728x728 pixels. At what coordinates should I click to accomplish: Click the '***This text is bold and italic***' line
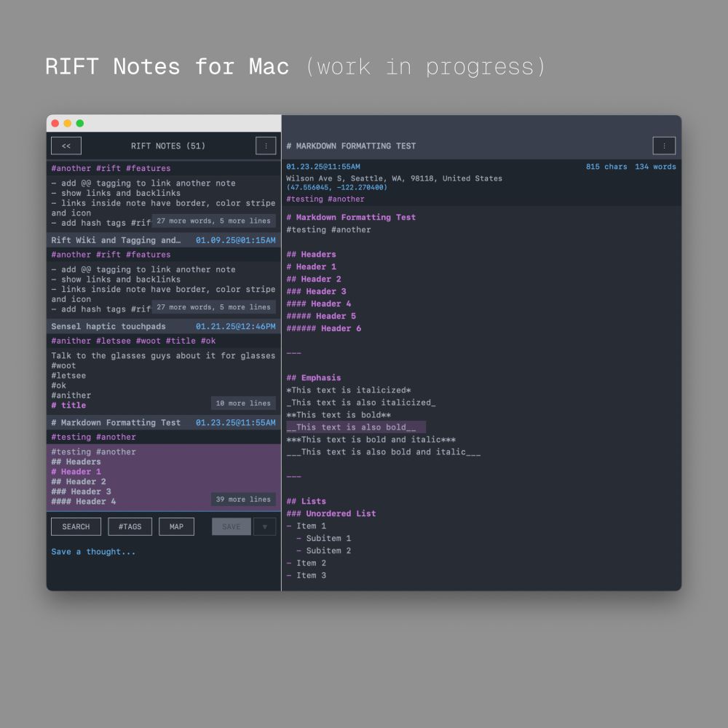coord(371,440)
